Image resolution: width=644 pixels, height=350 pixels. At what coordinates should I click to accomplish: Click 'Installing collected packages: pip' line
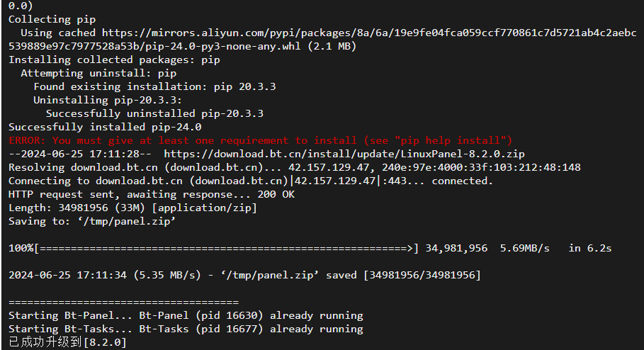click(x=114, y=60)
